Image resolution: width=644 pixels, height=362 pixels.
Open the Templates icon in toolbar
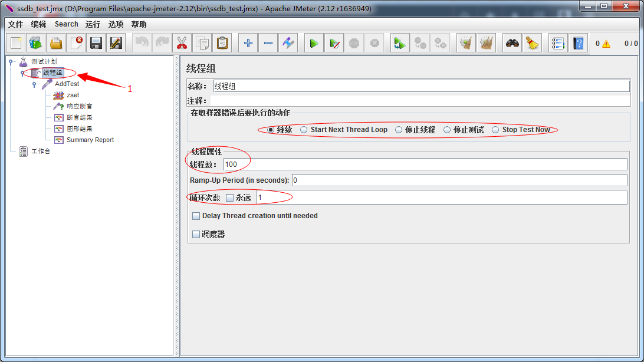pos(36,43)
